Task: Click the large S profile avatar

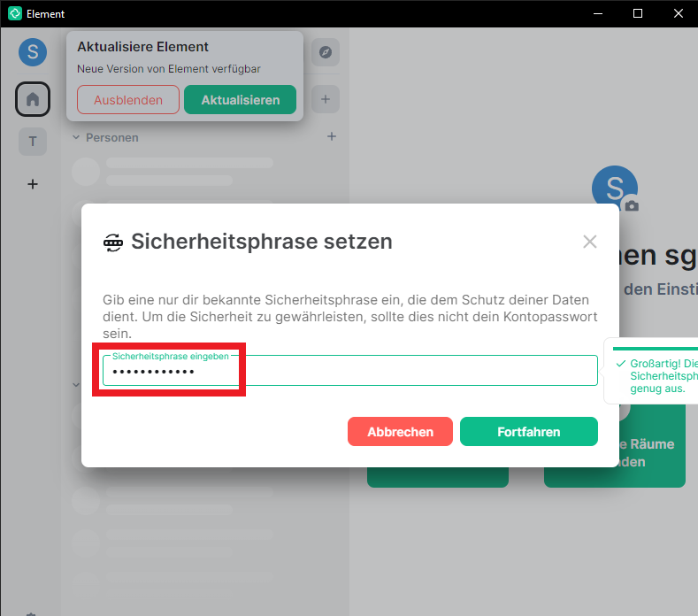Action: coord(613,188)
